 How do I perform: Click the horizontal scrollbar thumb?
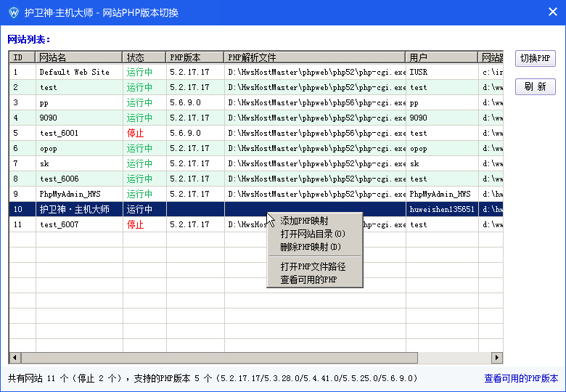point(219,357)
